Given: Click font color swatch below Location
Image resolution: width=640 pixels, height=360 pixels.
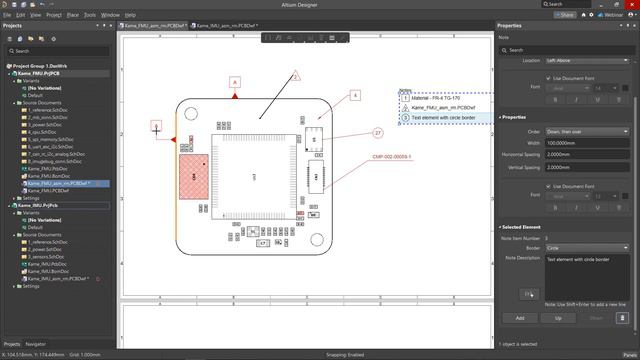Looking at the screenshot, I should point(625,88).
